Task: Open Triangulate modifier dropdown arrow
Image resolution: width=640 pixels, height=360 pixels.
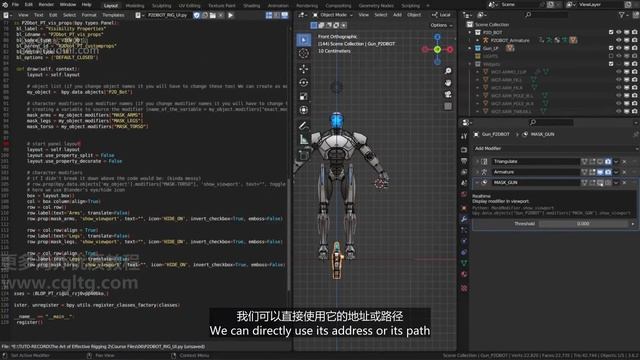Action: 616,162
